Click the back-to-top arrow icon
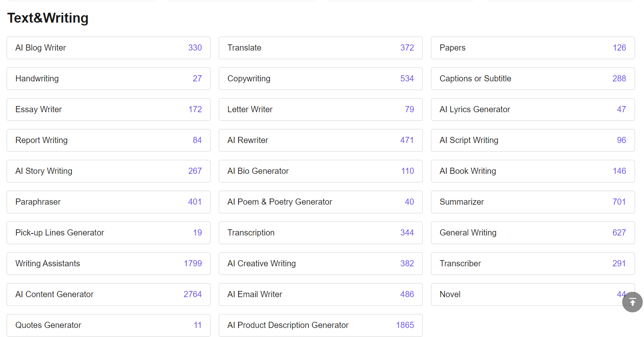This screenshot has height=337, width=644. [632, 302]
